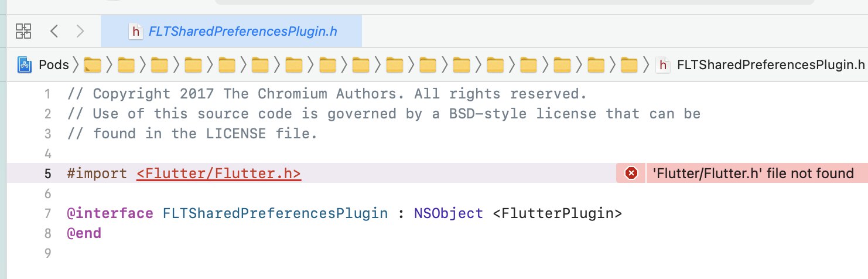Place cursor on the #import directive
Image resolution: width=868 pixels, height=279 pixels.
pyautogui.click(x=97, y=173)
